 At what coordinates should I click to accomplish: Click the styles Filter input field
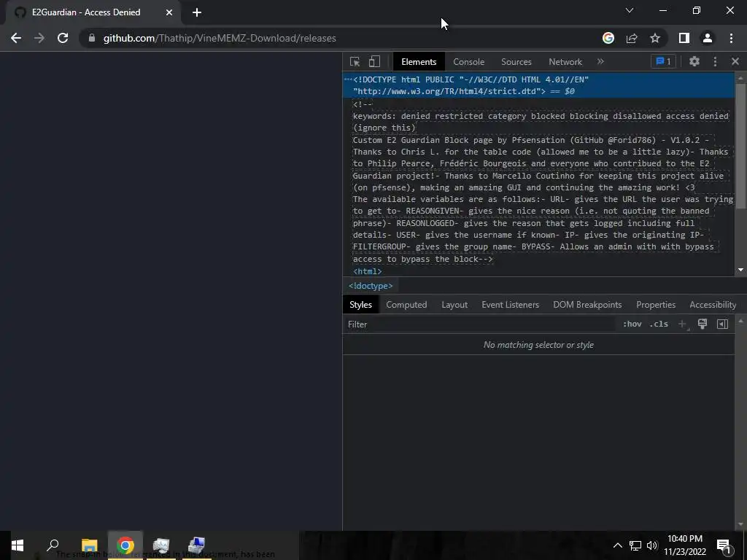coord(479,324)
